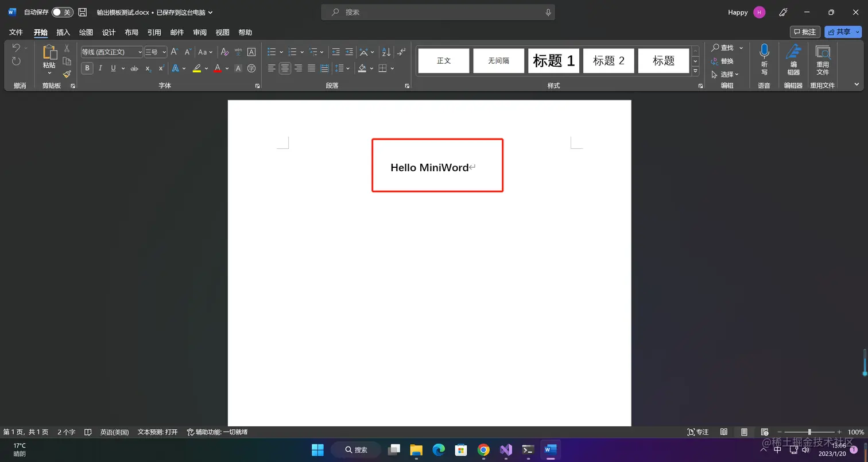Click the 批注 (Comments) button
This screenshot has height=462, width=868.
[805, 32]
